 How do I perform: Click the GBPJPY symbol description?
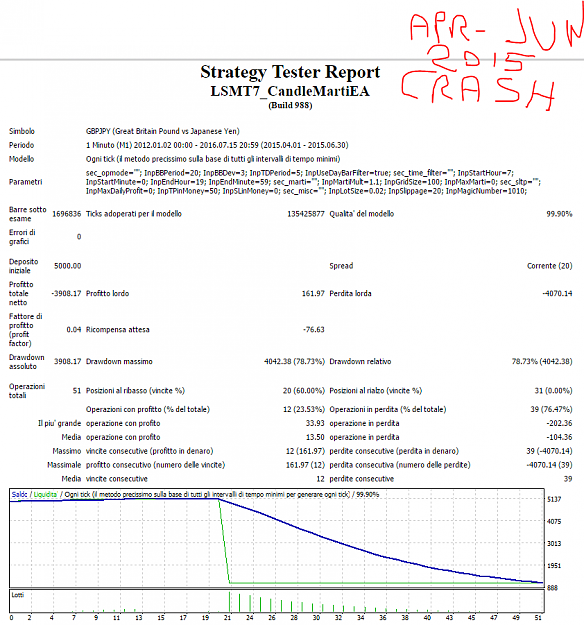[x=163, y=131]
